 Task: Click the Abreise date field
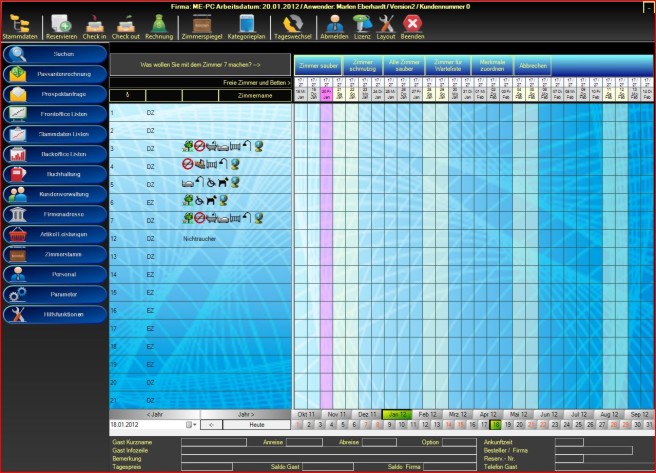(x=379, y=442)
